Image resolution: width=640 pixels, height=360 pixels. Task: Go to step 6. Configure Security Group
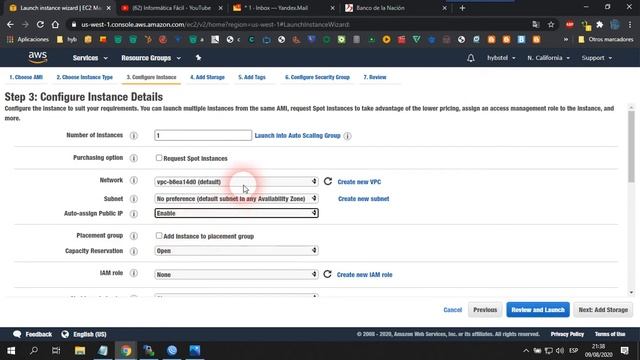point(317,77)
